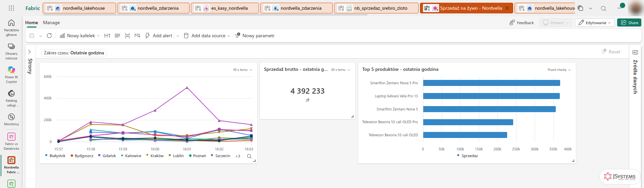Switch to the es_kasy_nordvella tab

225,8
